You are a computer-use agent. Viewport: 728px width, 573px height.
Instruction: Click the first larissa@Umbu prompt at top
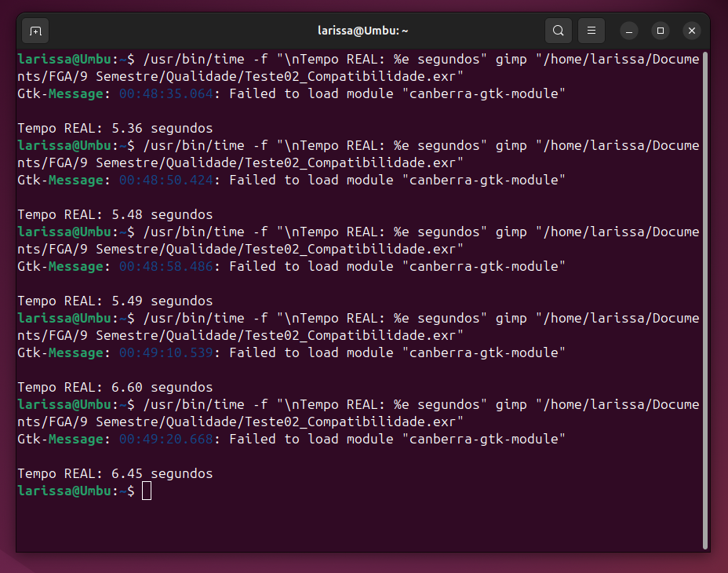(x=76, y=60)
